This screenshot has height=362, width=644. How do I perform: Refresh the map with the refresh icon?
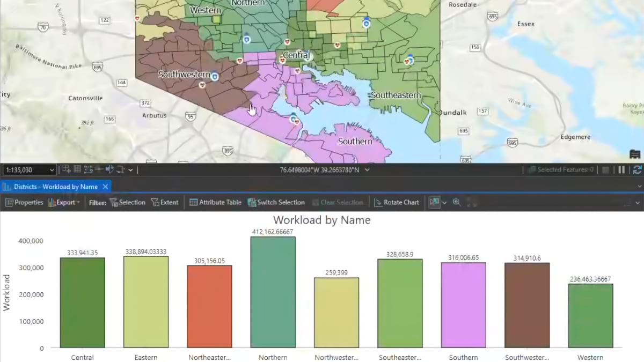click(x=637, y=170)
